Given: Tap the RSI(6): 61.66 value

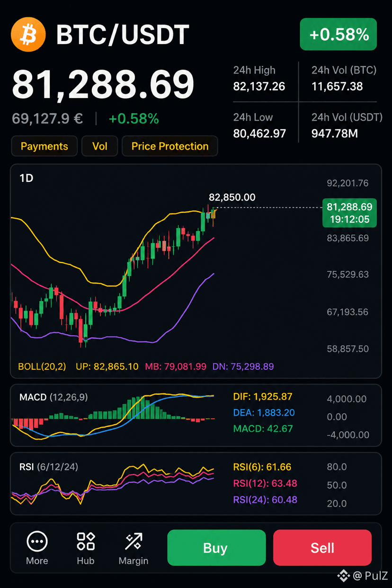Looking at the screenshot, I should click(x=262, y=467).
